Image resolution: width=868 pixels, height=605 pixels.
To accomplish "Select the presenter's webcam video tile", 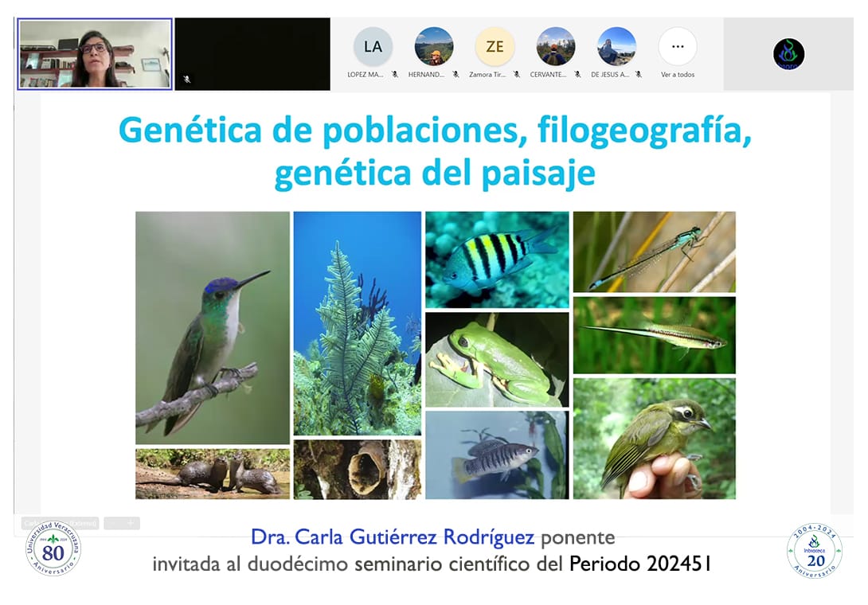I will click(95, 54).
